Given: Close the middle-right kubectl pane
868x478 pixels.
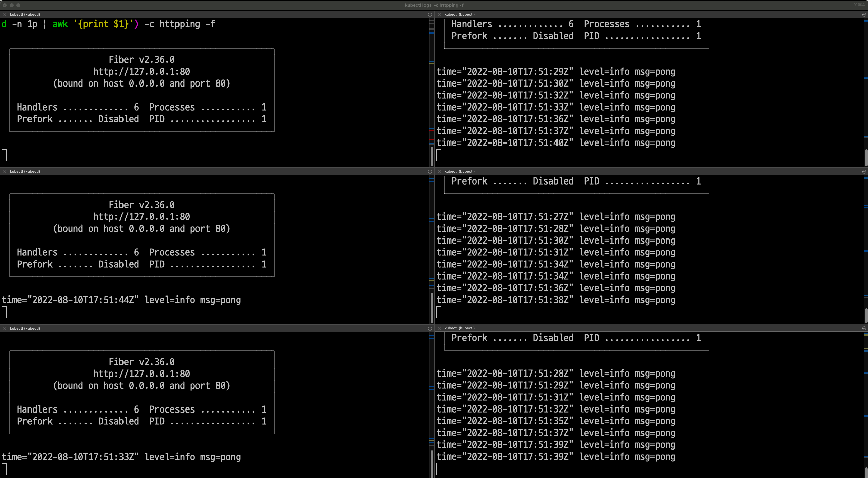Looking at the screenshot, I should (x=439, y=172).
